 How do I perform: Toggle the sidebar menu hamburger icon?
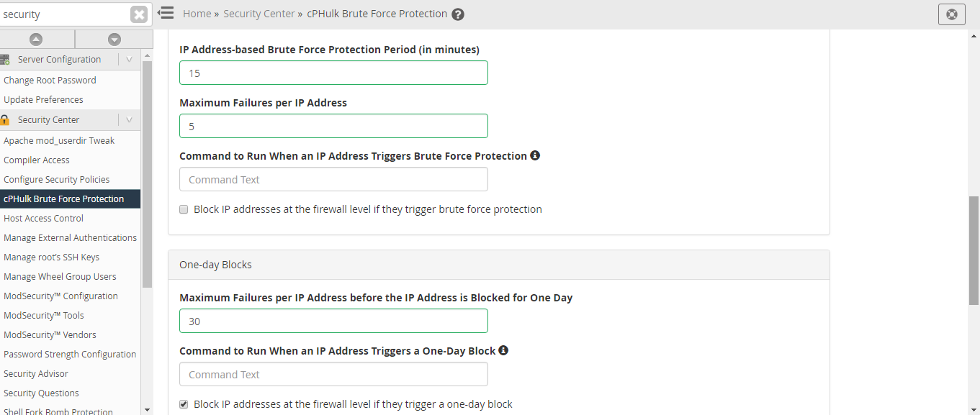coord(166,13)
